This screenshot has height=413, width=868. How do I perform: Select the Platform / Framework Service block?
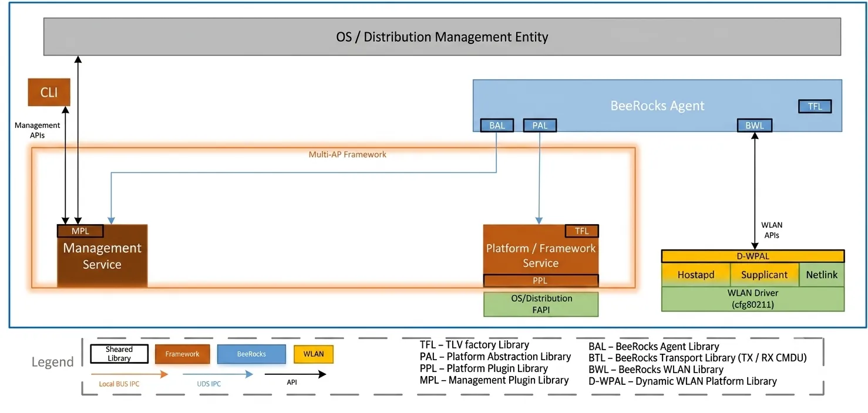point(541,256)
